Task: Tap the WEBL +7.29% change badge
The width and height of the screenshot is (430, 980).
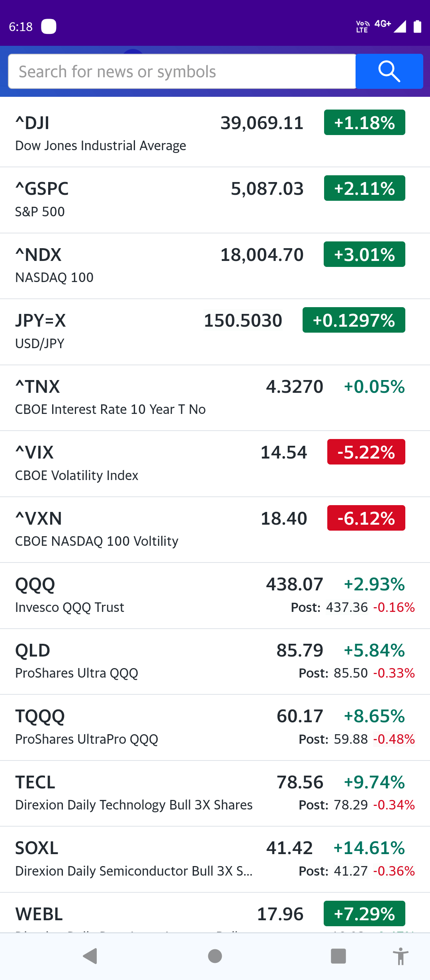Action: coord(364,914)
